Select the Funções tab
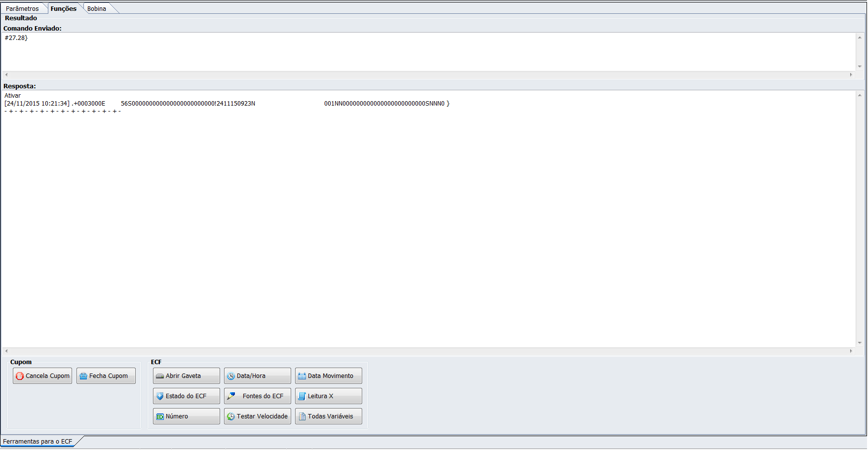 (64, 9)
